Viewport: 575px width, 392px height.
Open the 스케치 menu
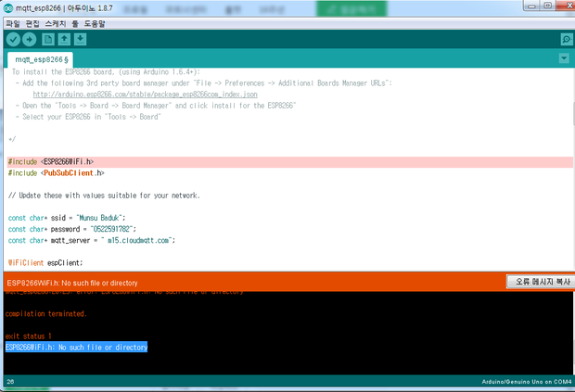57,21
